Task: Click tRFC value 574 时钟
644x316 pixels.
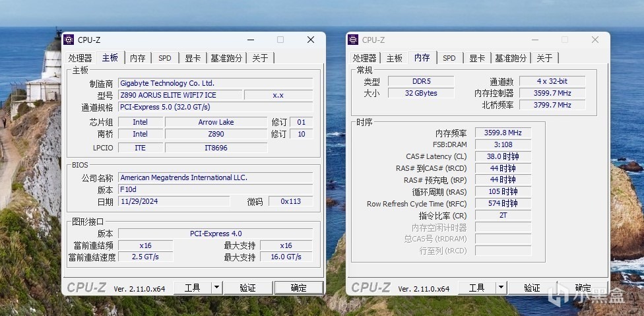Action: coord(503,204)
